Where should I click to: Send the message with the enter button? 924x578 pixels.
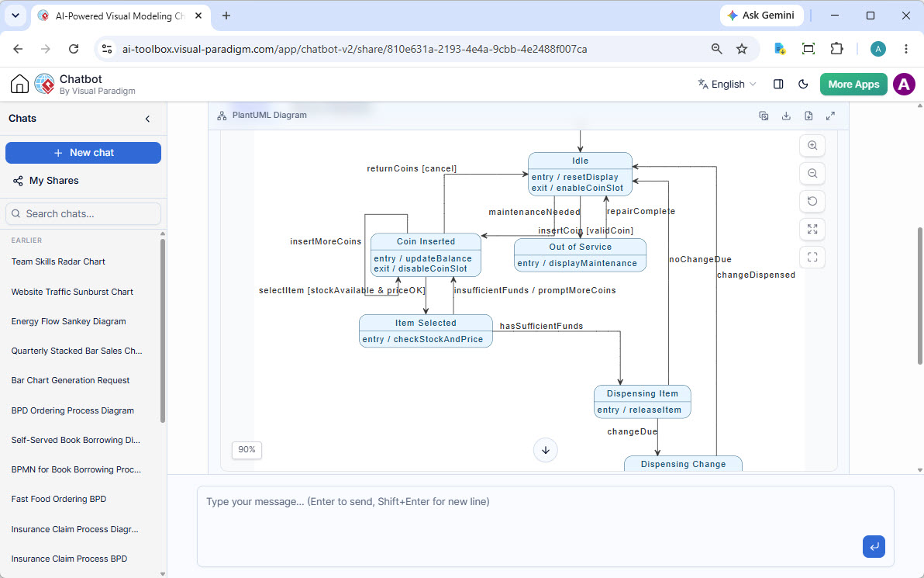coord(874,546)
